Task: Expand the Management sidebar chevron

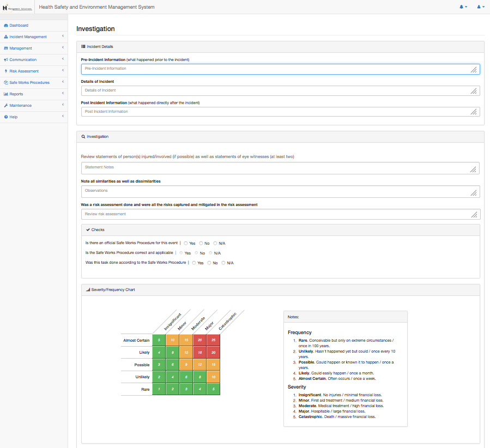Action: click(x=63, y=48)
